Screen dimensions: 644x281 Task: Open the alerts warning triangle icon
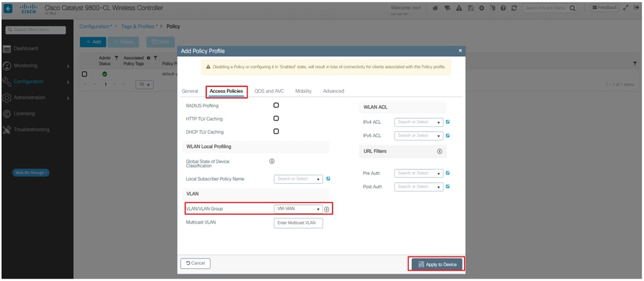(458, 8)
